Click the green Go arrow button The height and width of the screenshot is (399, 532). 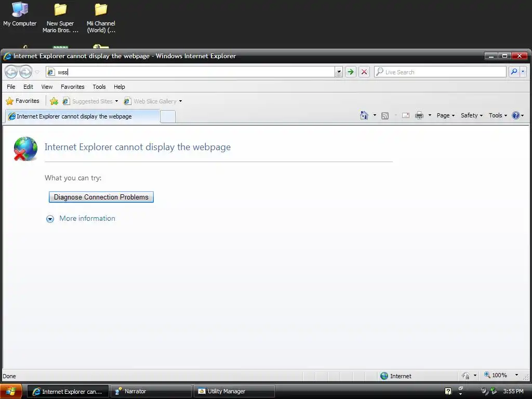(351, 72)
